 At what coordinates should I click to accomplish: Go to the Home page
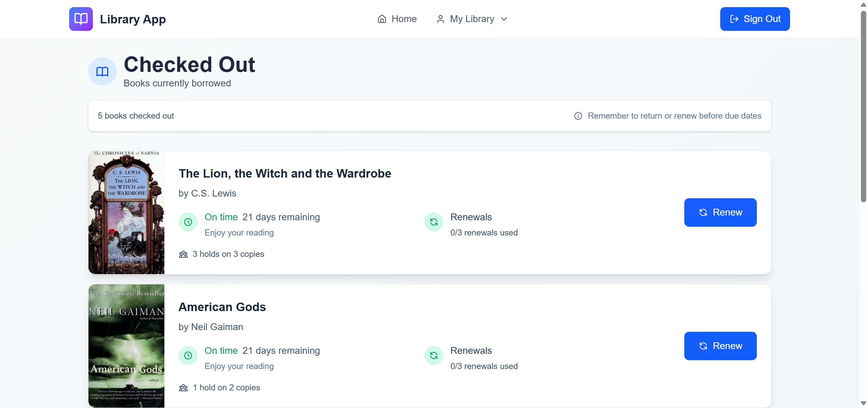(397, 19)
